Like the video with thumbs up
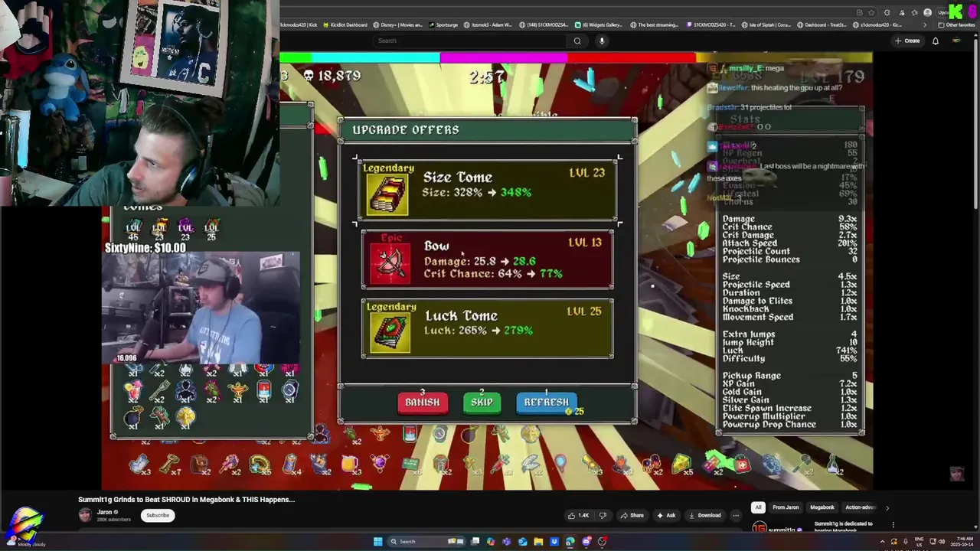Image resolution: width=980 pixels, height=551 pixels. [578, 515]
